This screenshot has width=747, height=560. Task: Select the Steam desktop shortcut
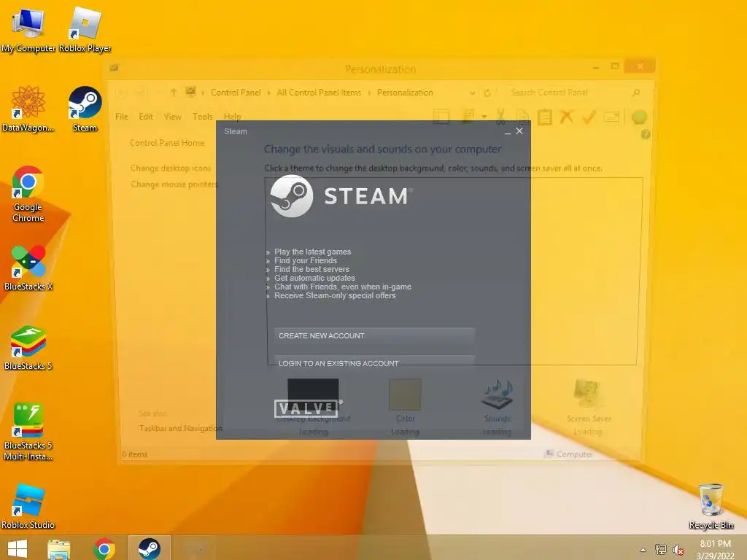tap(85, 109)
